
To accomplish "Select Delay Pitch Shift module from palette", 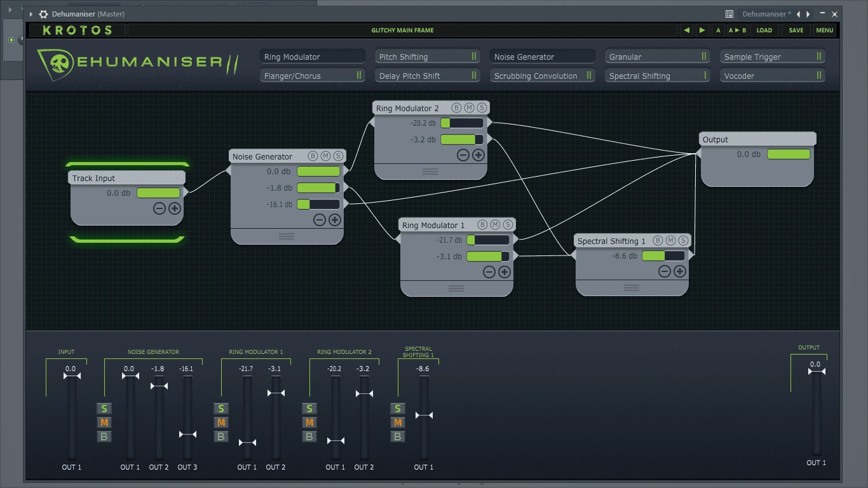I will click(428, 76).
